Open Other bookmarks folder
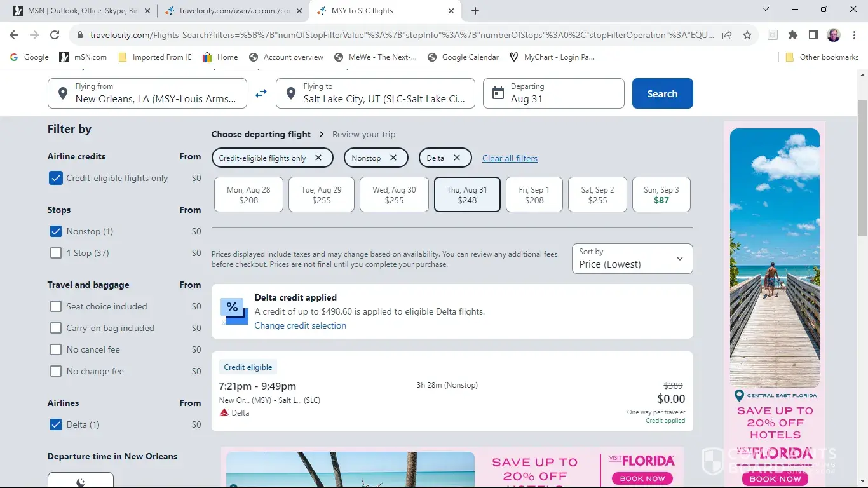The width and height of the screenshot is (868, 488). coord(822,57)
